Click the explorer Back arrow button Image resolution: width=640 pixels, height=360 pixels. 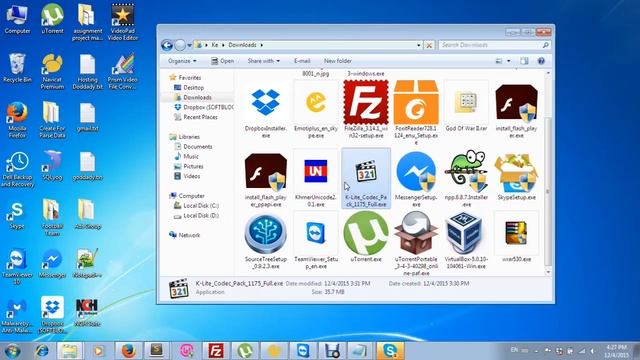coord(167,45)
